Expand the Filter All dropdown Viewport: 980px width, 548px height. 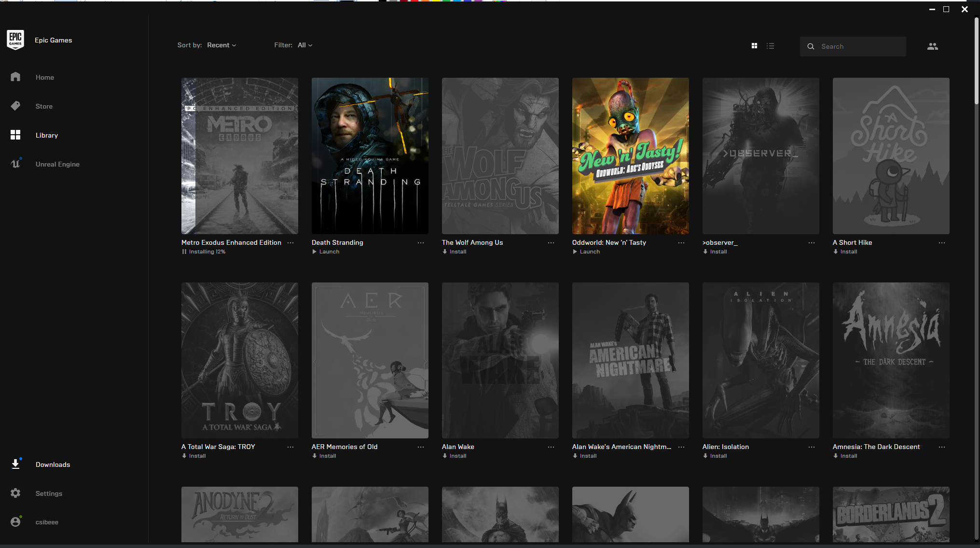pos(305,45)
